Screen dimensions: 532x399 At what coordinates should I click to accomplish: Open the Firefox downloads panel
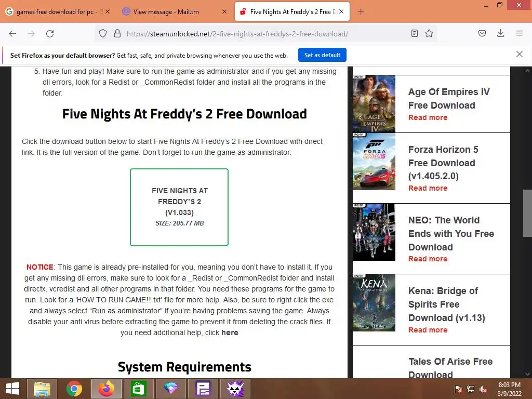click(x=500, y=33)
